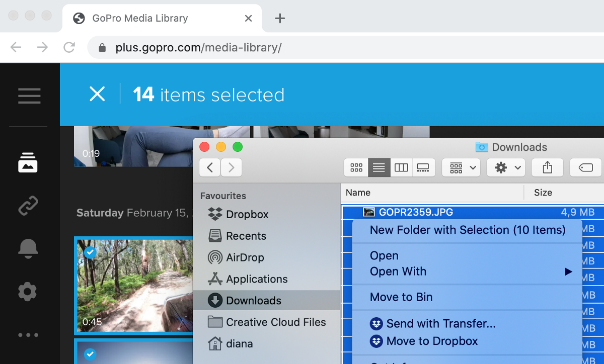Image resolution: width=604 pixels, height=364 pixels.
Task: Switch Finder to gallery view
Action: [x=423, y=167]
